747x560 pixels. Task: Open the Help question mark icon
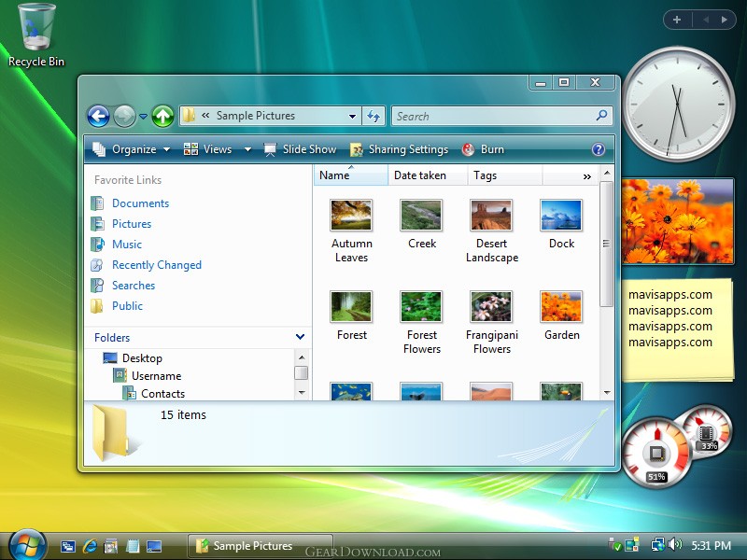click(x=599, y=149)
